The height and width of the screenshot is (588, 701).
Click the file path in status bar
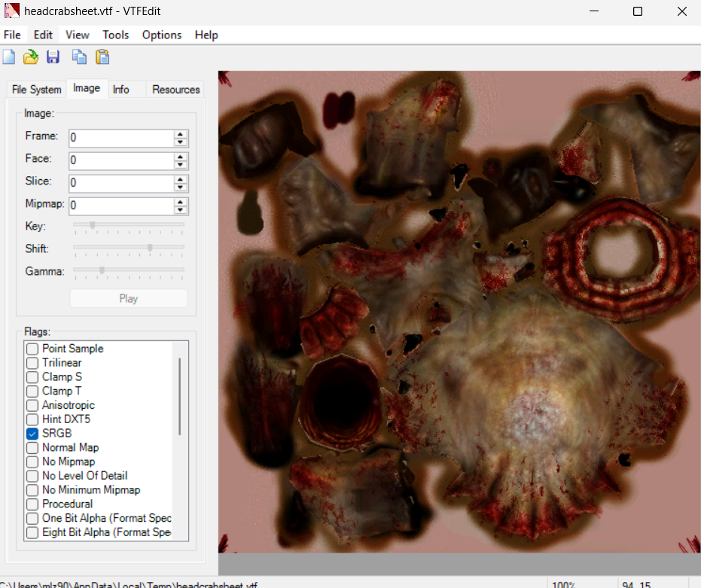(x=129, y=584)
